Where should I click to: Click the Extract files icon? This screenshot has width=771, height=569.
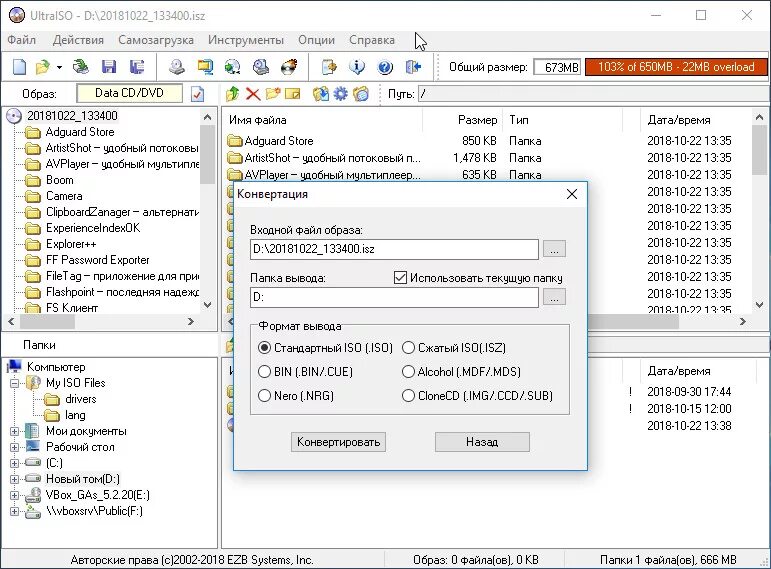[321, 93]
